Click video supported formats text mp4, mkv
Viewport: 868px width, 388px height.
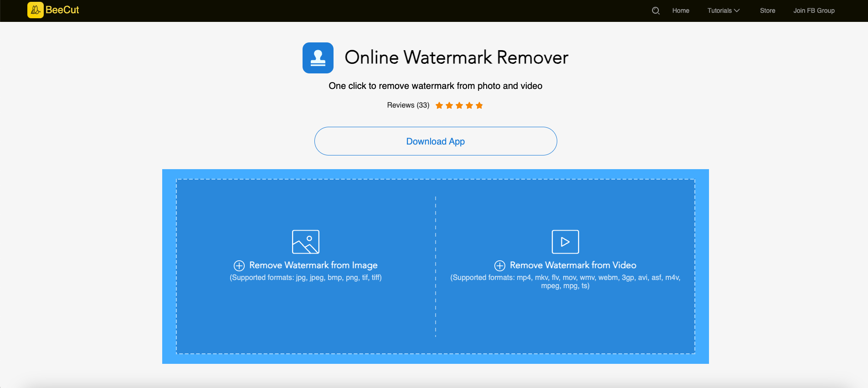pos(565,282)
